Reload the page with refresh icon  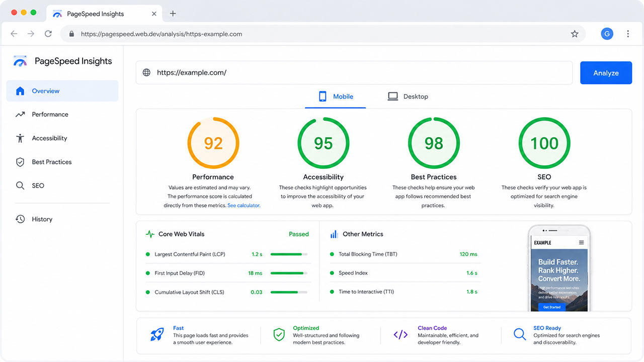[x=48, y=34]
